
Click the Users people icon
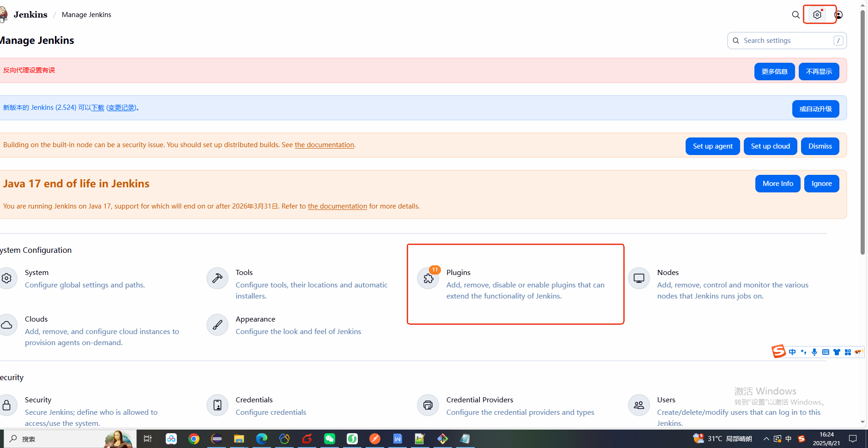[639, 405]
